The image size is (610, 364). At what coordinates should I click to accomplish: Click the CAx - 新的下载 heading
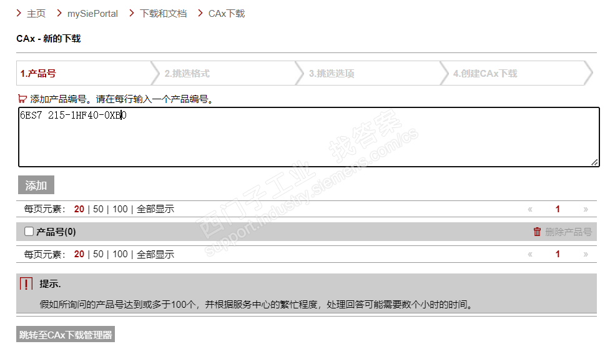pyautogui.click(x=49, y=39)
